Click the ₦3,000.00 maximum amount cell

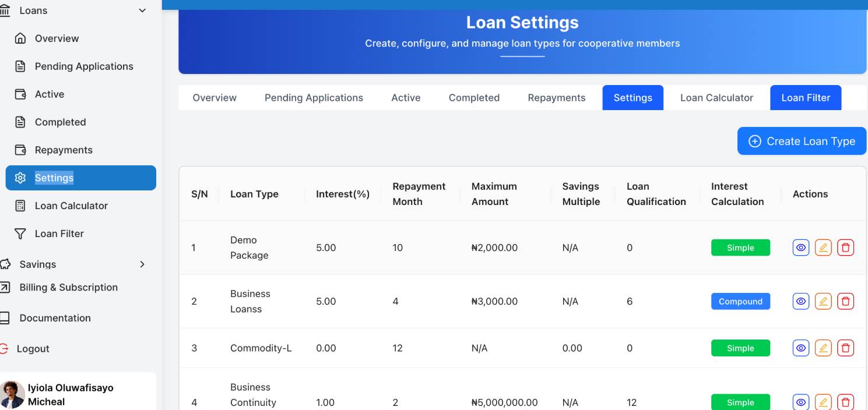point(494,301)
